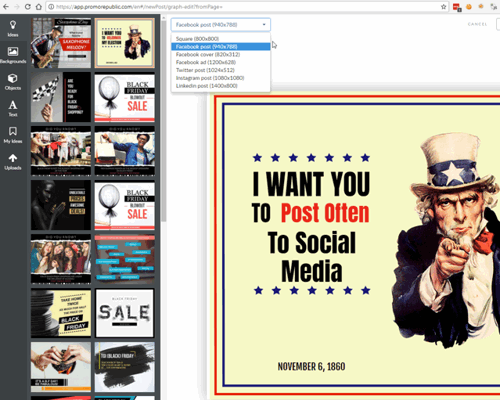
Task: Choose Facebook ad (1200x628) option
Action: click(221, 62)
